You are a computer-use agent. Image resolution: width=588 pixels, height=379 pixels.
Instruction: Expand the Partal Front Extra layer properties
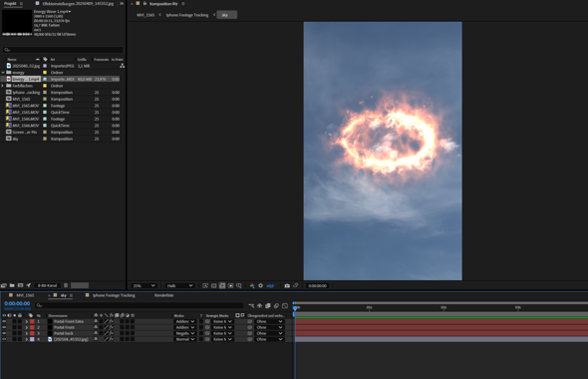coord(27,321)
